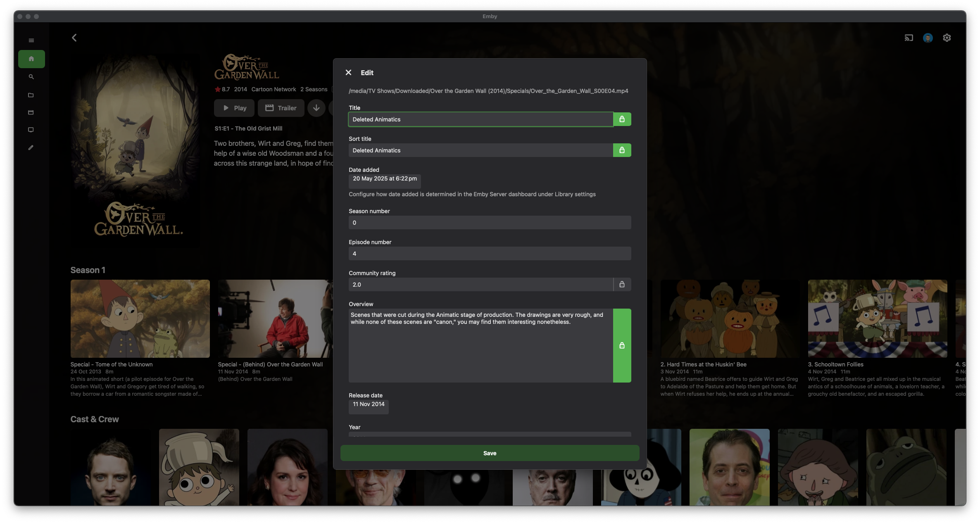Go to Home in the sidebar
Image resolution: width=980 pixels, height=523 pixels.
[31, 59]
